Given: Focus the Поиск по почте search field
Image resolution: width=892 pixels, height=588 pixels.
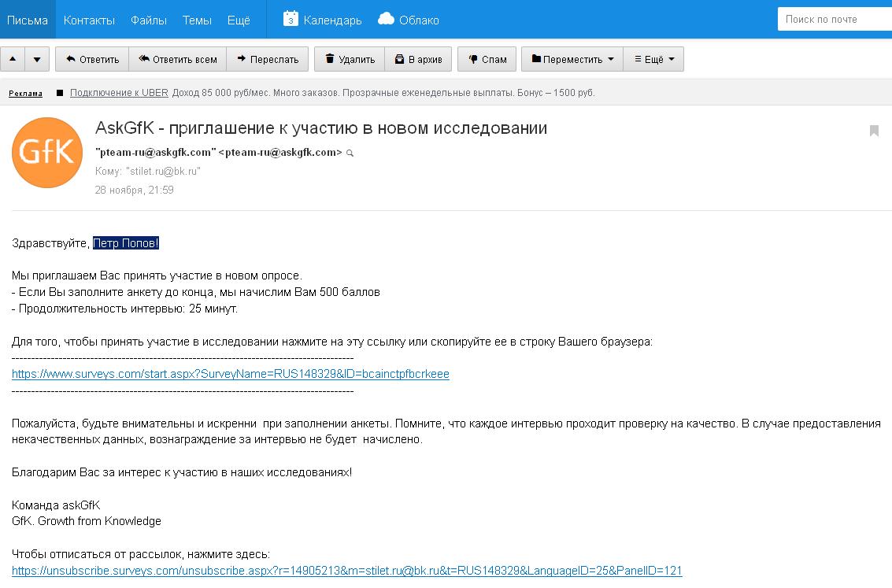Looking at the screenshot, I should 835,20.
